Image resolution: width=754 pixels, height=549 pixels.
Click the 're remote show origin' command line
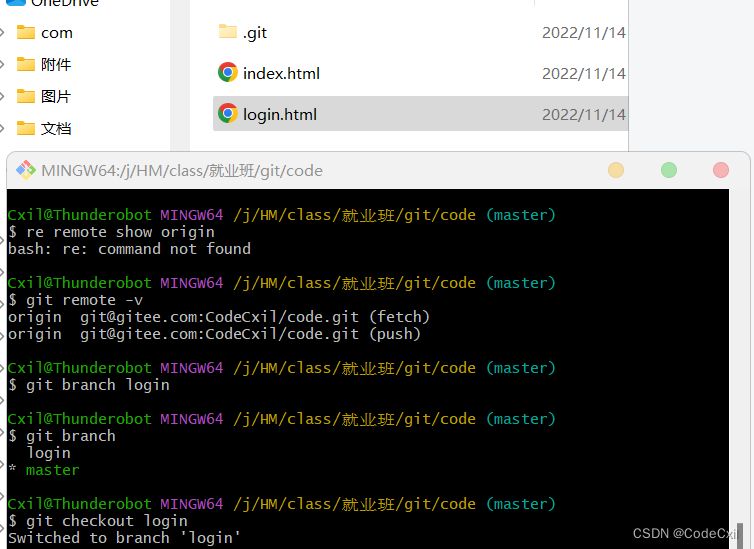click(112, 232)
